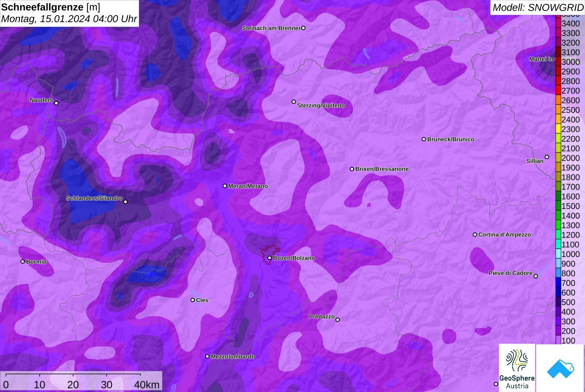Click the Cles marker dot
585x392 pixels.
click(x=193, y=300)
